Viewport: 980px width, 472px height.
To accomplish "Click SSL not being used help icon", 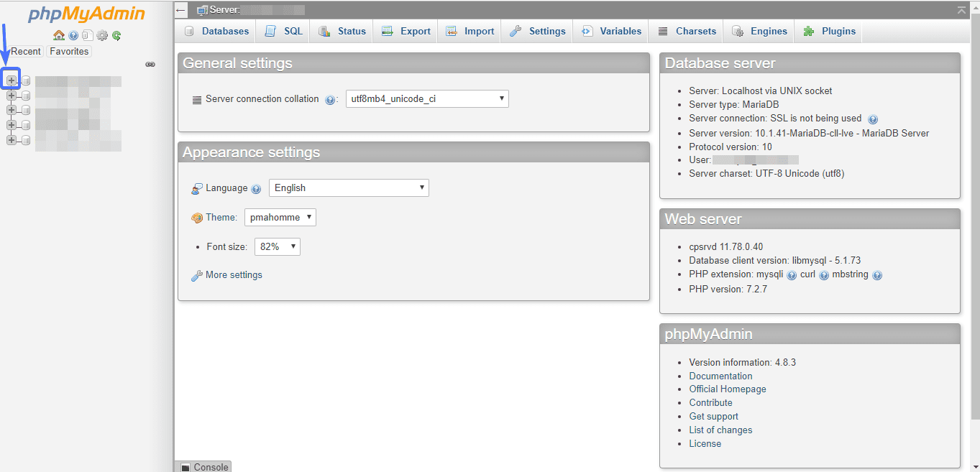I will (873, 119).
